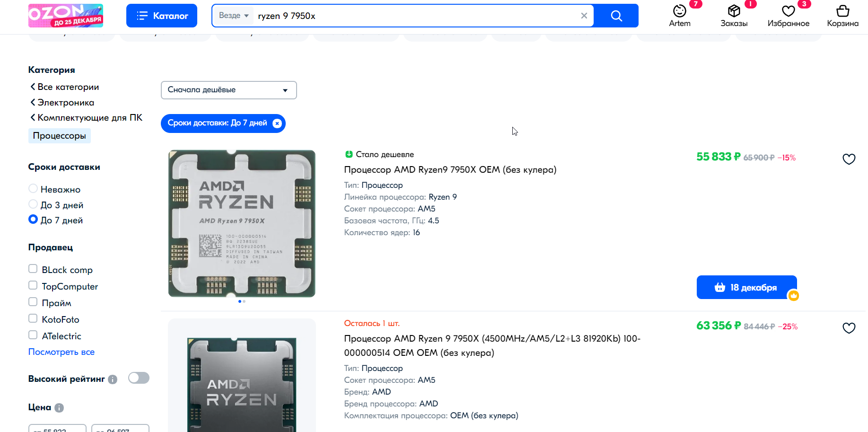Open Заказы orders icon
868x432 pixels.
pyautogui.click(x=734, y=16)
